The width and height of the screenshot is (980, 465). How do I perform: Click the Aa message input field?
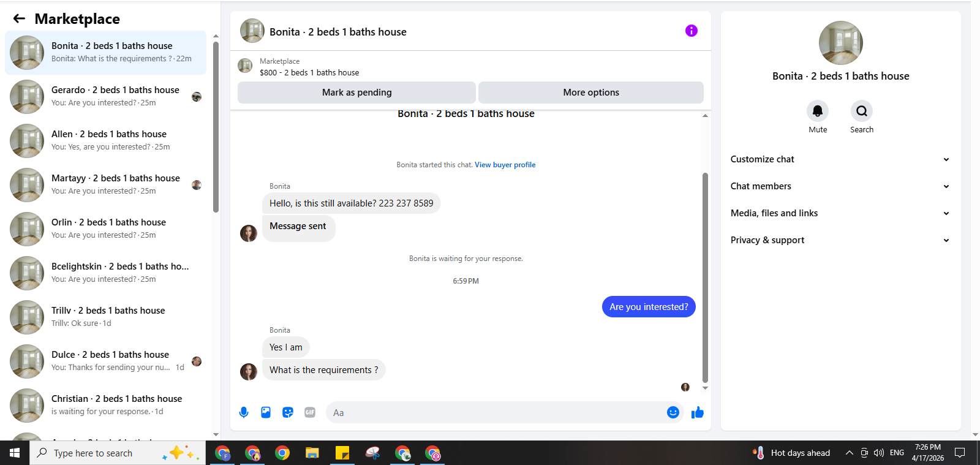(496, 412)
